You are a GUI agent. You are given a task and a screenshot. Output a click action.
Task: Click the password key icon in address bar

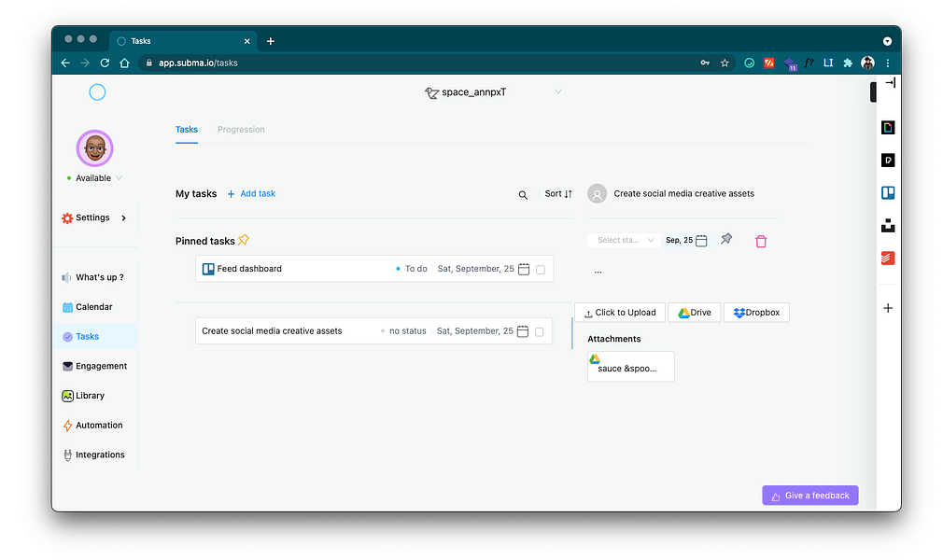click(x=705, y=63)
